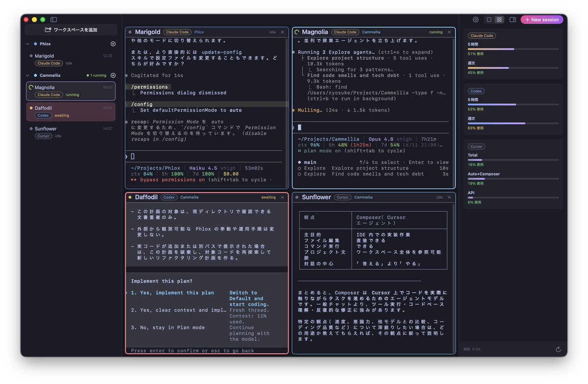
Task: Close the Daffodil terminal pane
Action: [282, 197]
